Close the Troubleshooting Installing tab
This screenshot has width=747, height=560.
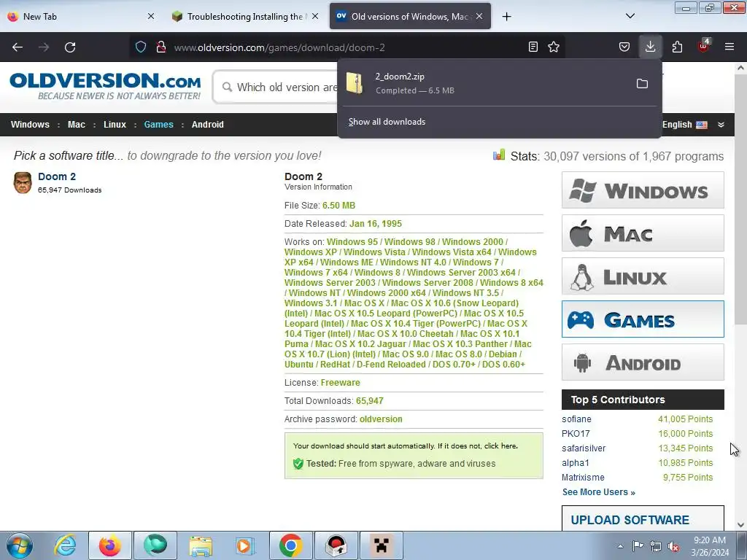(x=315, y=16)
